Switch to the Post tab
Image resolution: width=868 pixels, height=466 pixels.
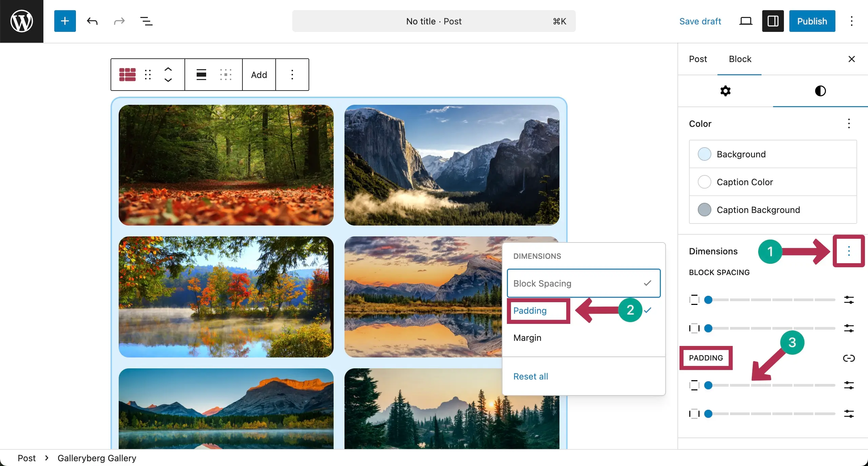tap(697, 59)
